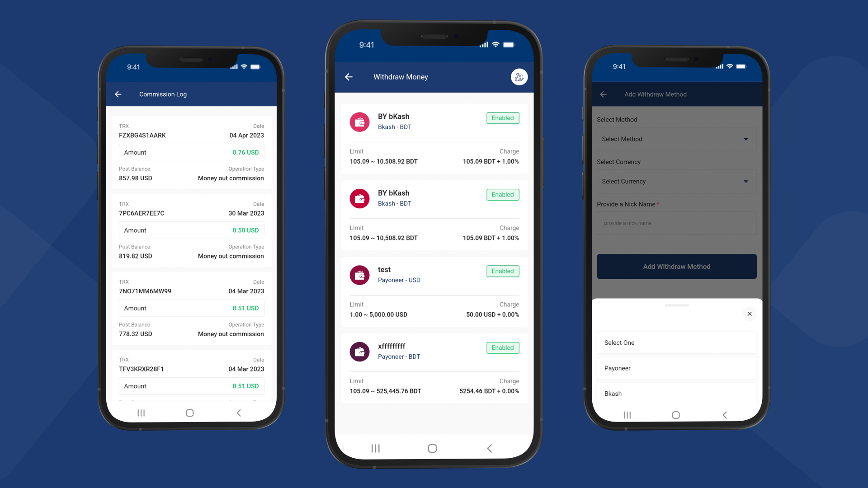This screenshot has width=868, height=488.
Task: Click the back arrow on Commission Log
Action: [118, 94]
